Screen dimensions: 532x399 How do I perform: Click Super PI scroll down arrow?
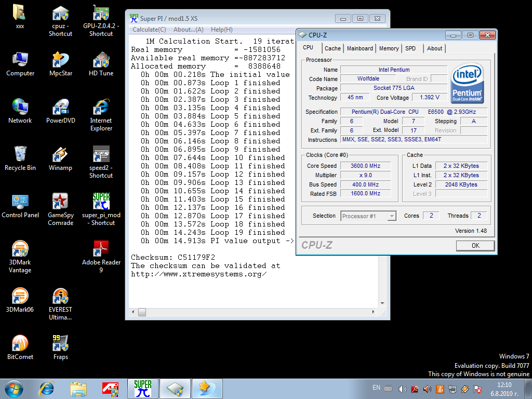click(x=382, y=303)
